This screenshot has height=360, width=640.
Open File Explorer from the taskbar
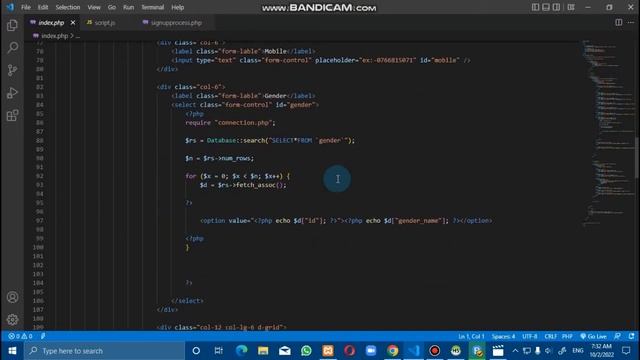tap(263, 351)
